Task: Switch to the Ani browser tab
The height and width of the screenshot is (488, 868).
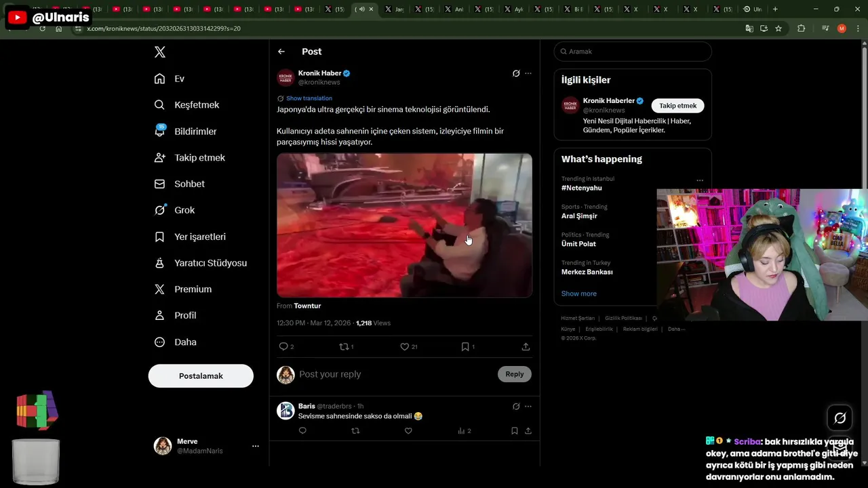Action: [x=454, y=9]
